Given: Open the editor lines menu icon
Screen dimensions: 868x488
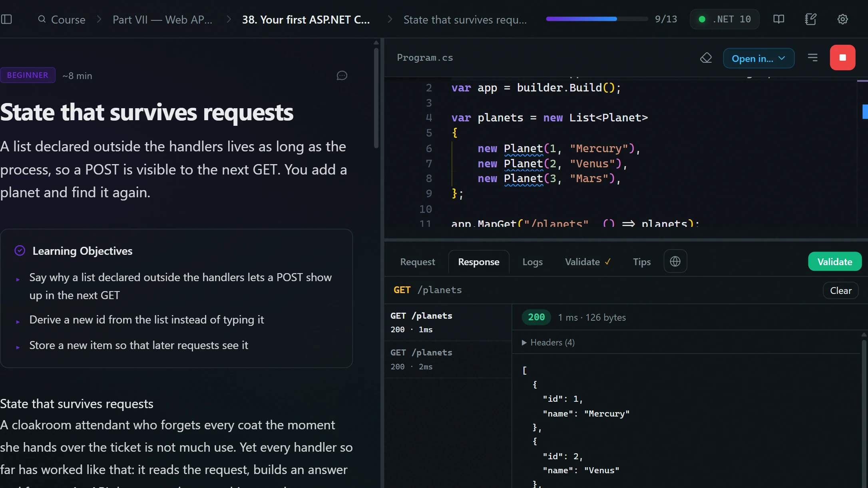Looking at the screenshot, I should tap(812, 58).
